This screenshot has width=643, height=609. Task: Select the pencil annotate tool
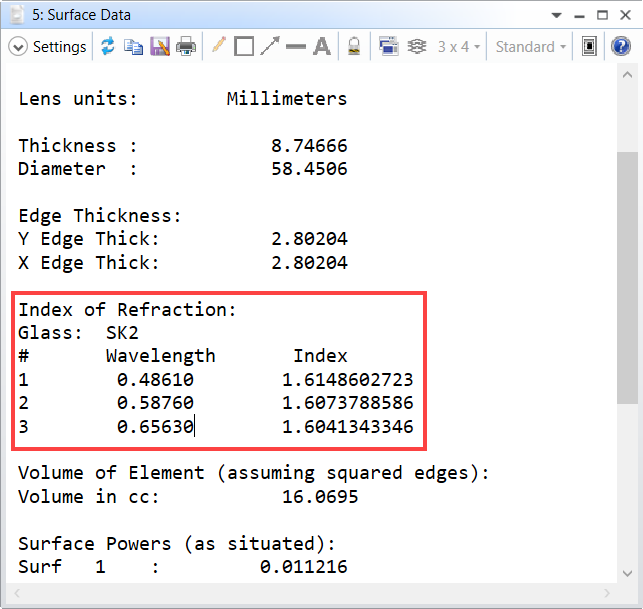point(219,45)
